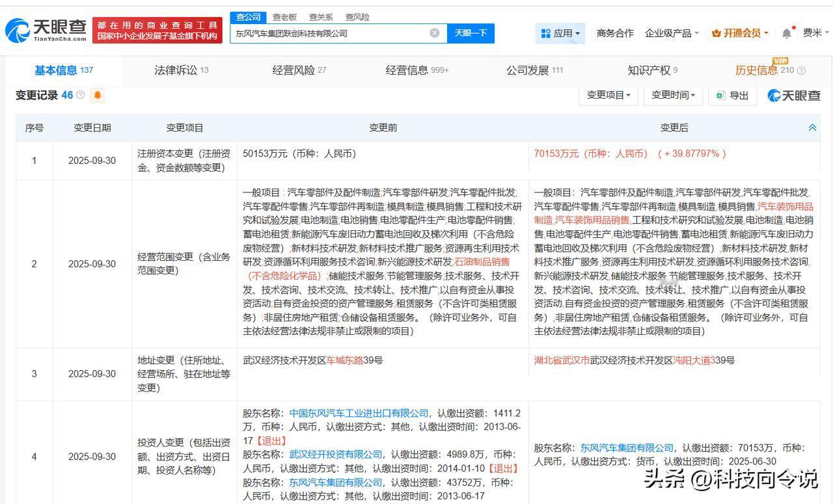833x504 pixels.
Task: Click the highlighted 石油制品销售 text
Action: (482, 261)
